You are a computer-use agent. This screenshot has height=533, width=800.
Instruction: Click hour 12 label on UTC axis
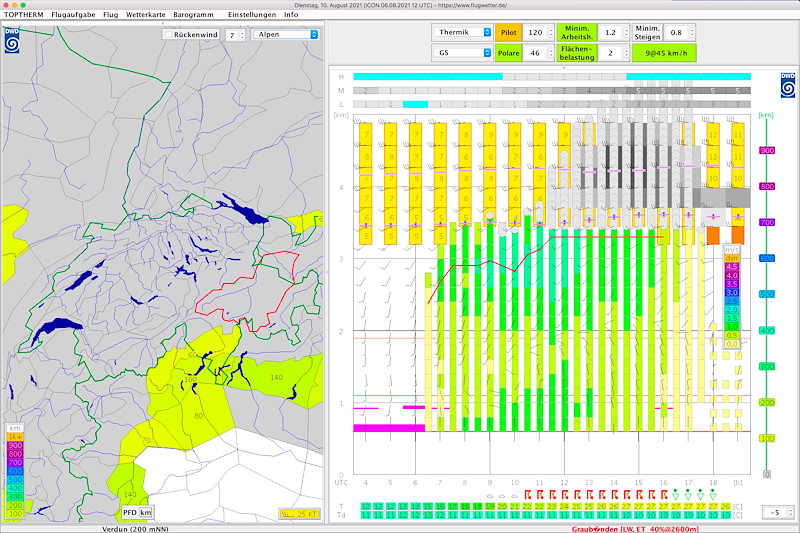(x=564, y=483)
